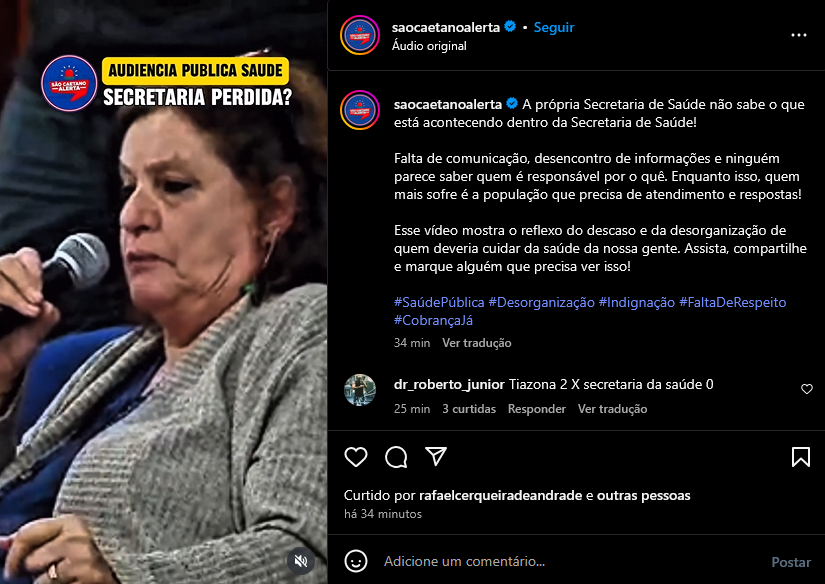This screenshot has height=584, width=825.
Task: Open the #SaúdePública hashtag
Action: tap(439, 303)
